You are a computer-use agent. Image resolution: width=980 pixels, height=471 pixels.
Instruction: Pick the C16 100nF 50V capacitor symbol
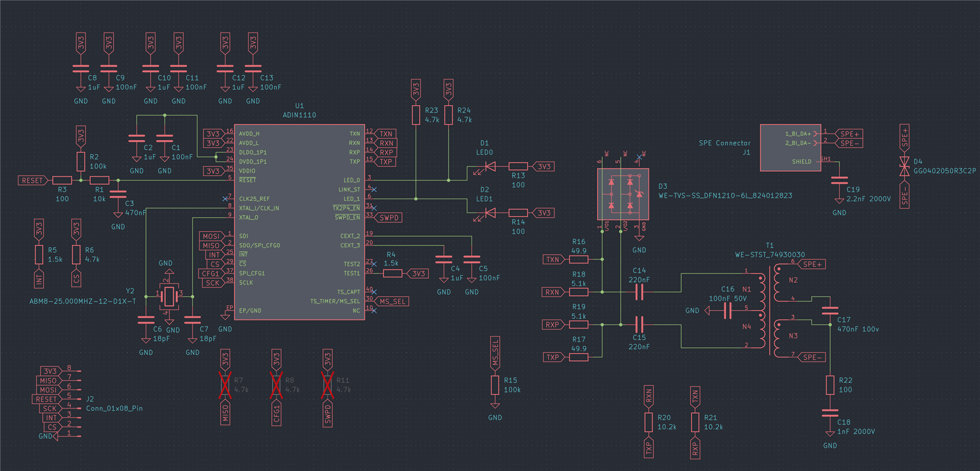[728, 311]
